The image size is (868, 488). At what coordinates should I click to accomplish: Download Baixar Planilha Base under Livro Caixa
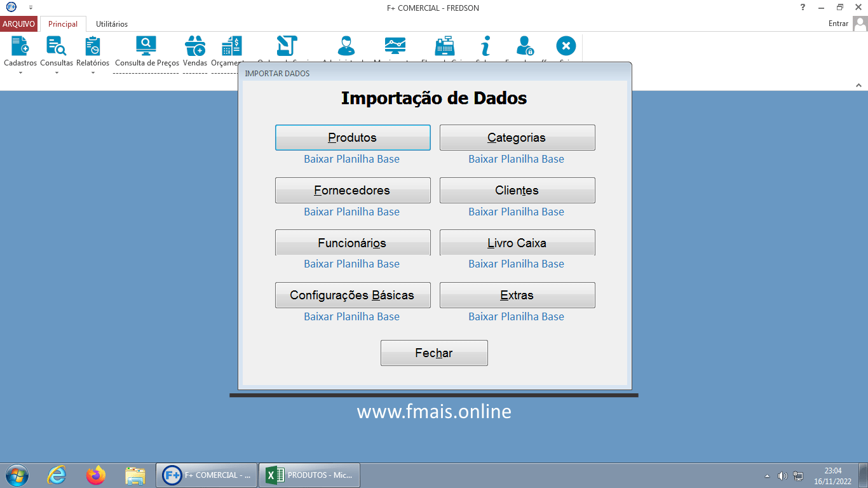click(x=517, y=264)
